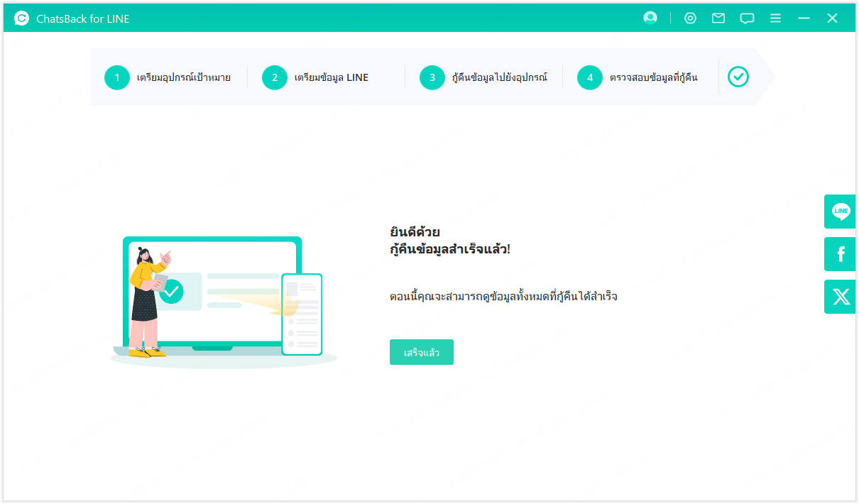
Task: Minimize the ChatsBack window
Action: (x=804, y=18)
